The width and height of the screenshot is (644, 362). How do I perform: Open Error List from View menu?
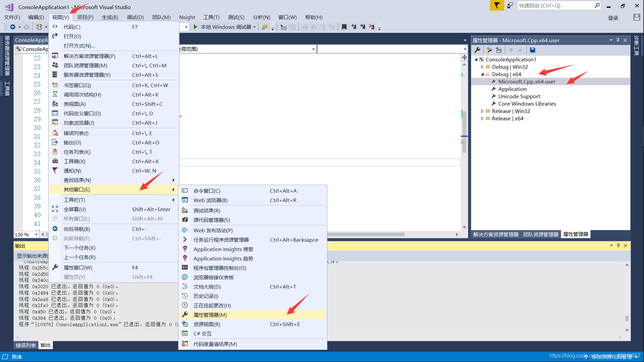(x=114, y=133)
